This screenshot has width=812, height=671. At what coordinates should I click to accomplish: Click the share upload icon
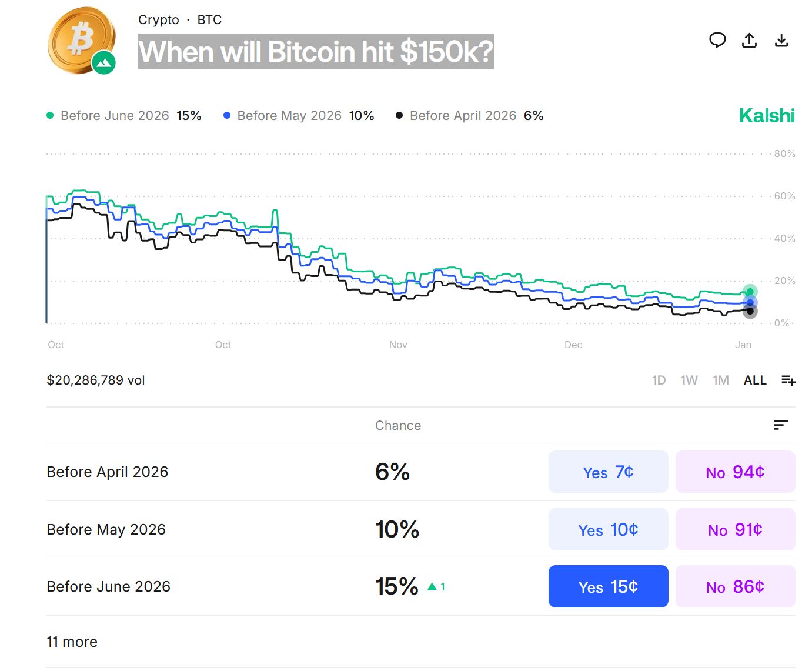[x=749, y=40]
